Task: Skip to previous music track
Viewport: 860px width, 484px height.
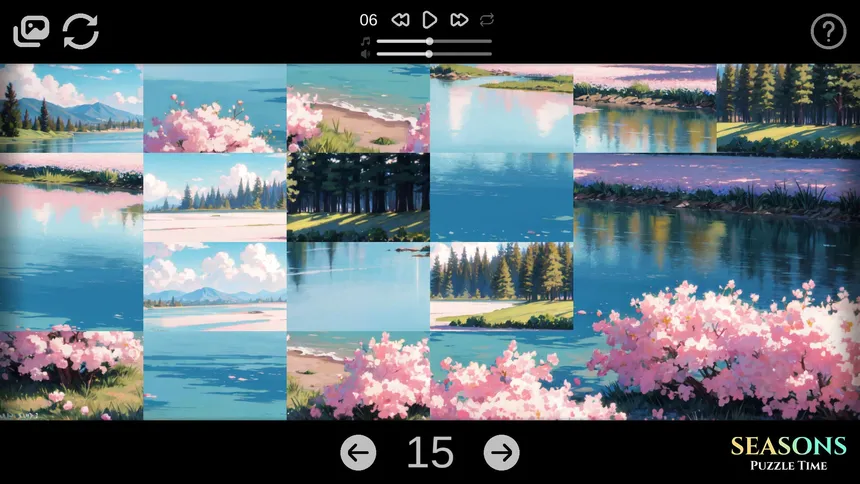Action: point(400,20)
